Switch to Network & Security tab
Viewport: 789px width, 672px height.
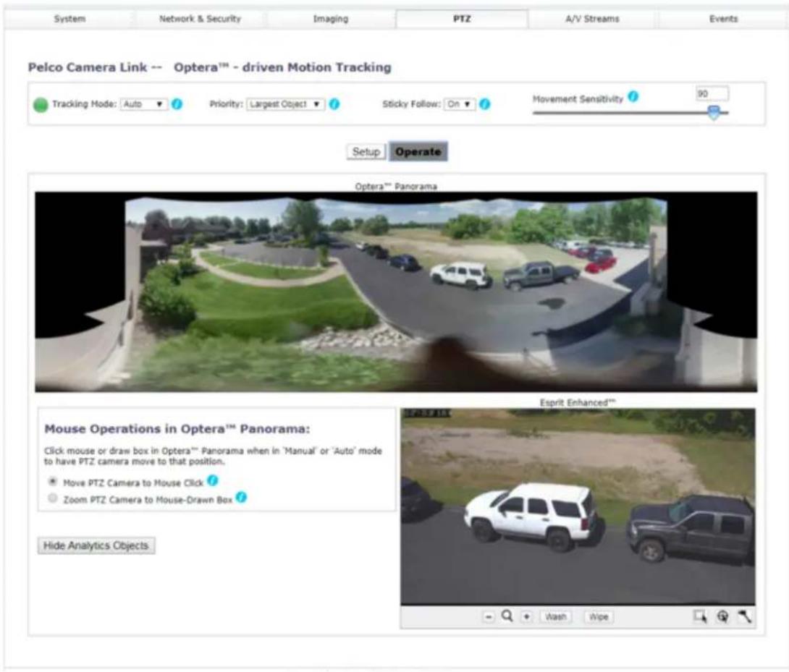tap(200, 19)
